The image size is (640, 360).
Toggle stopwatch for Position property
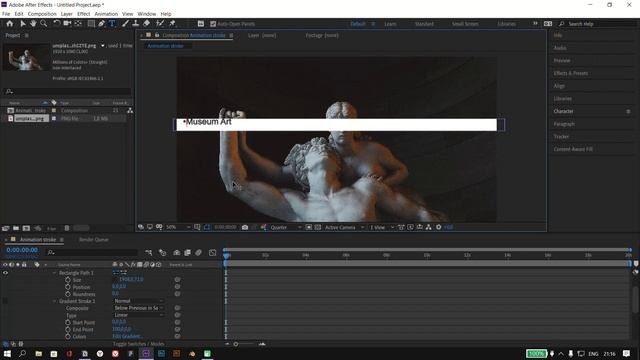point(68,287)
